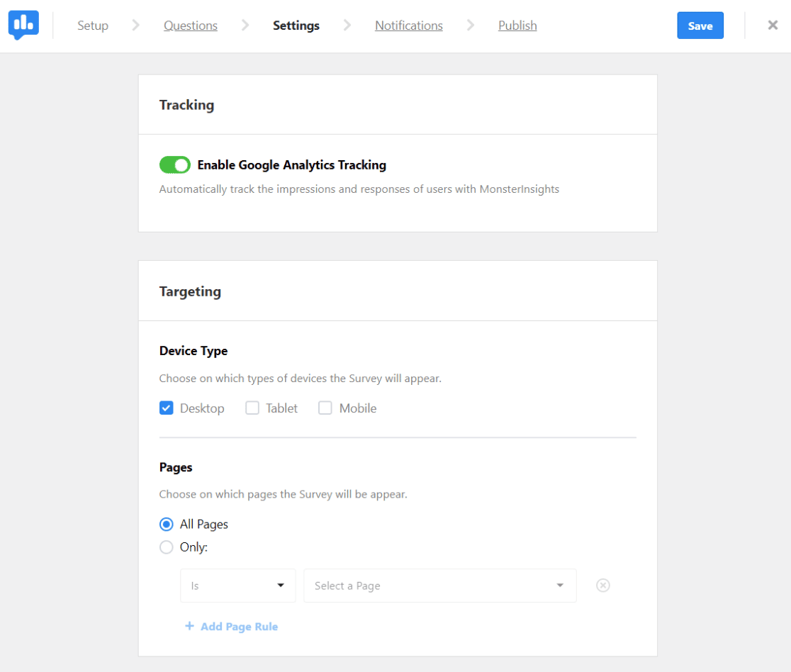Click the UserFeedback plugin logo
This screenshot has height=672, width=791.
[x=23, y=26]
